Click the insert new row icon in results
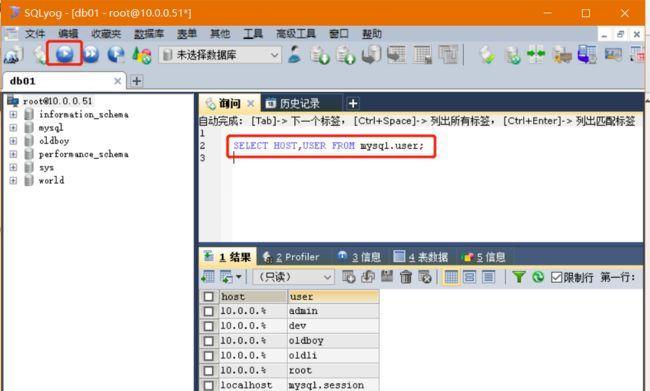This screenshot has width=650, height=391. tap(348, 277)
